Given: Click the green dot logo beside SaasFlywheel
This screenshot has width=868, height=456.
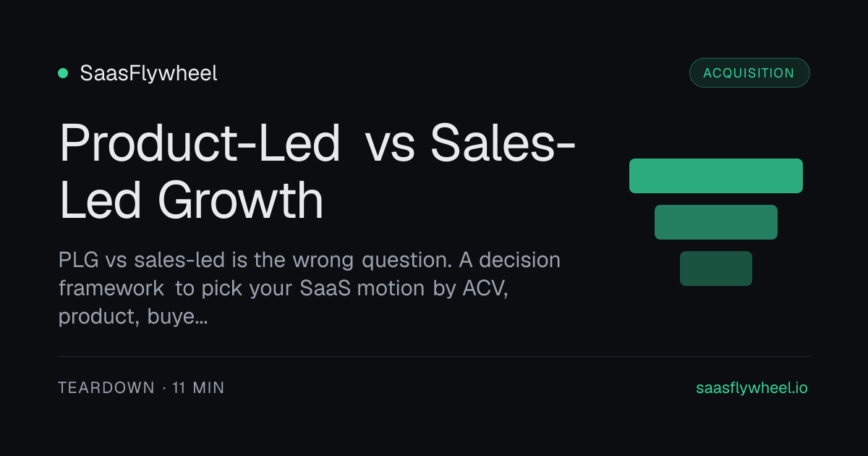Looking at the screenshot, I should 63,73.
